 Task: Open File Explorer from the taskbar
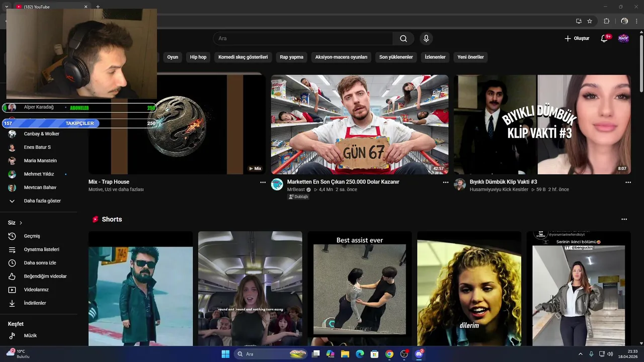(345, 354)
